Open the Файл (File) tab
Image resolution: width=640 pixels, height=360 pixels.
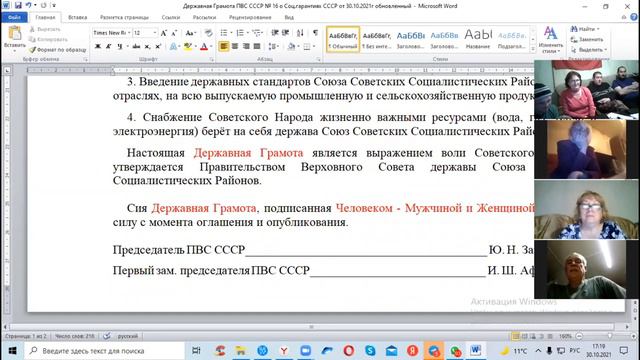[x=14, y=18]
